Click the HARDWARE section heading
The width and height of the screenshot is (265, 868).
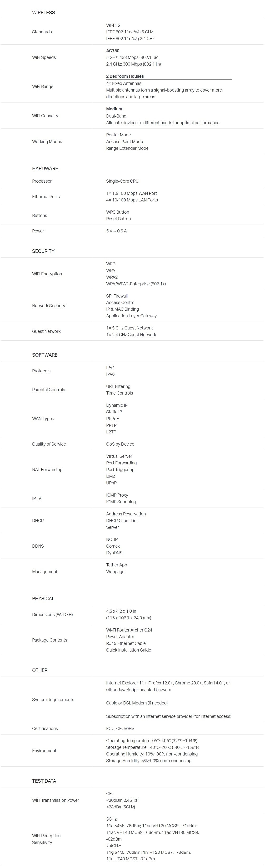[x=45, y=169]
